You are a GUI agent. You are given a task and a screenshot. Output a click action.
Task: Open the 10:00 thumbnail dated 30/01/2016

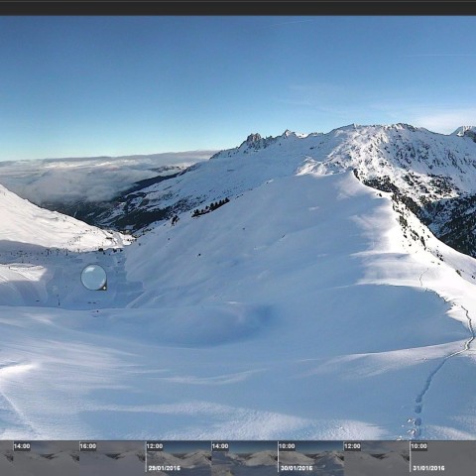click(x=310, y=458)
